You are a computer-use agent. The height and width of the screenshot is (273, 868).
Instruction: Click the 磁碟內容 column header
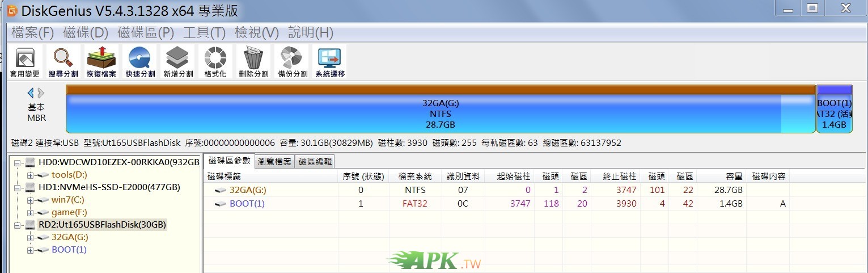tap(768, 176)
